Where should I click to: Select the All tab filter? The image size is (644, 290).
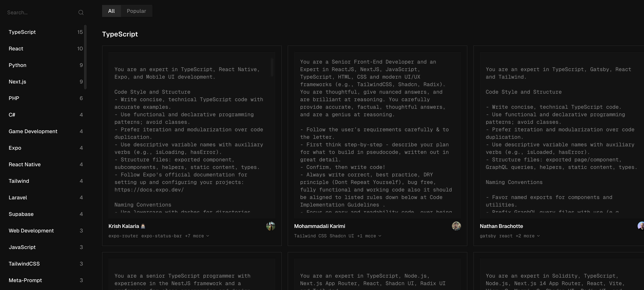click(x=110, y=11)
